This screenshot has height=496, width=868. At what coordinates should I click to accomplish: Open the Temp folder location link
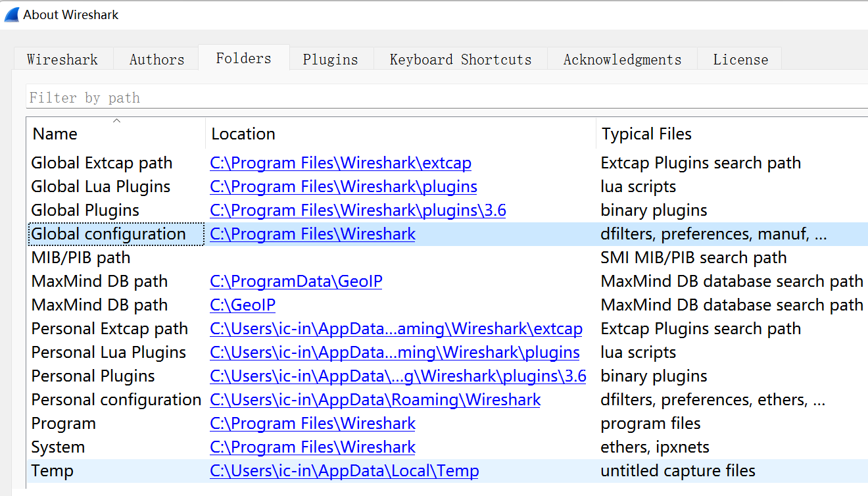[x=344, y=471]
